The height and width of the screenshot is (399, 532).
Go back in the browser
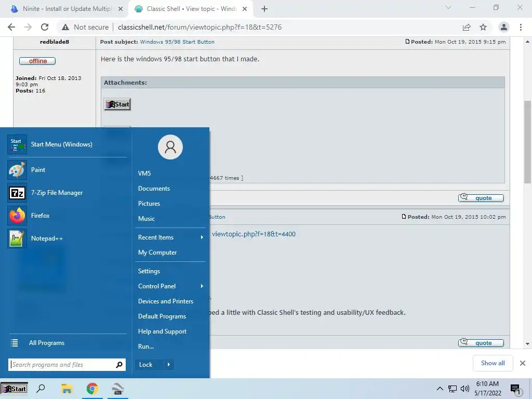pos(11,27)
